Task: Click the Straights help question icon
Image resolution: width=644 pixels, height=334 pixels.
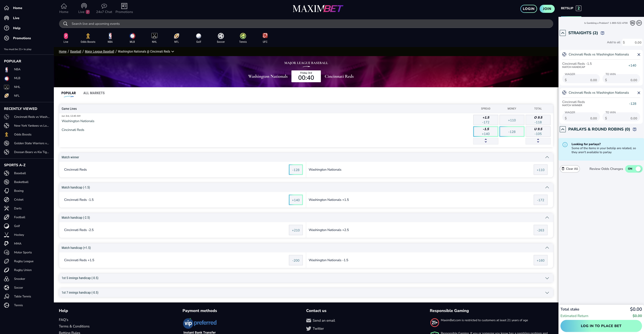Action: [602, 33]
